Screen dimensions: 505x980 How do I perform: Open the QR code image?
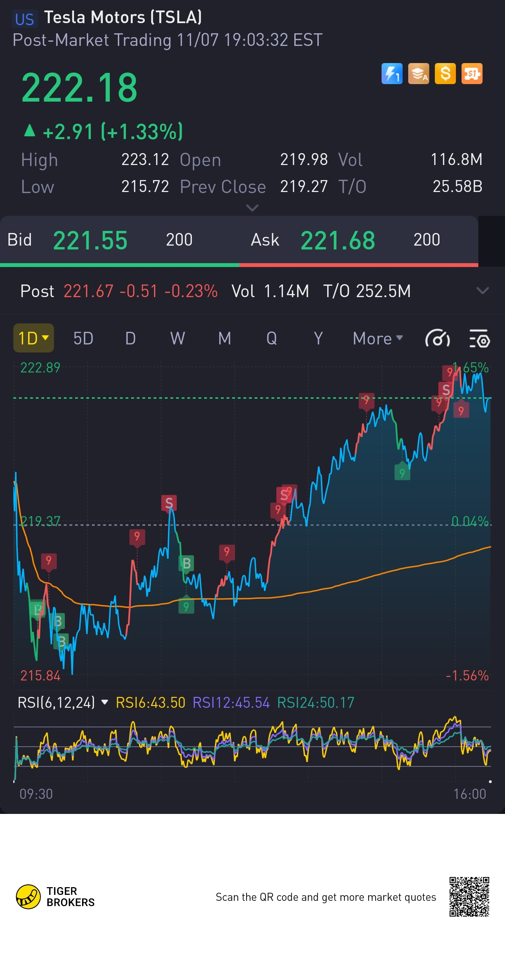click(x=469, y=897)
